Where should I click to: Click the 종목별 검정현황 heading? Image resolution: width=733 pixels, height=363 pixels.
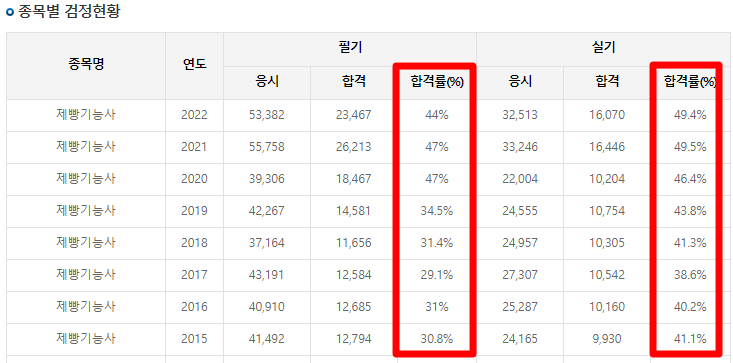pos(68,12)
